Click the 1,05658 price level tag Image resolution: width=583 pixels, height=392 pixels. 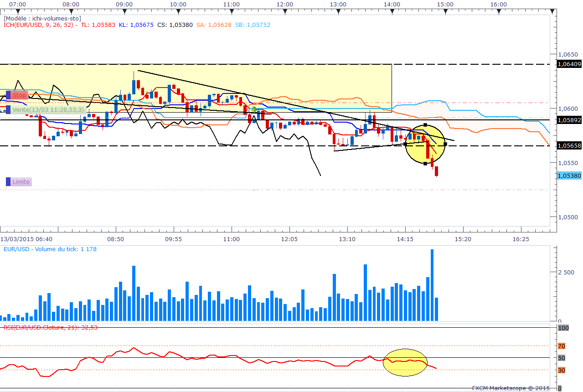569,146
